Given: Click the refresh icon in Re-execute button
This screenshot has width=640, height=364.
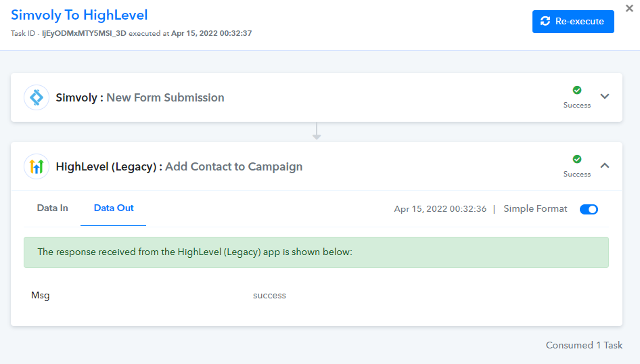Looking at the screenshot, I should [x=545, y=21].
